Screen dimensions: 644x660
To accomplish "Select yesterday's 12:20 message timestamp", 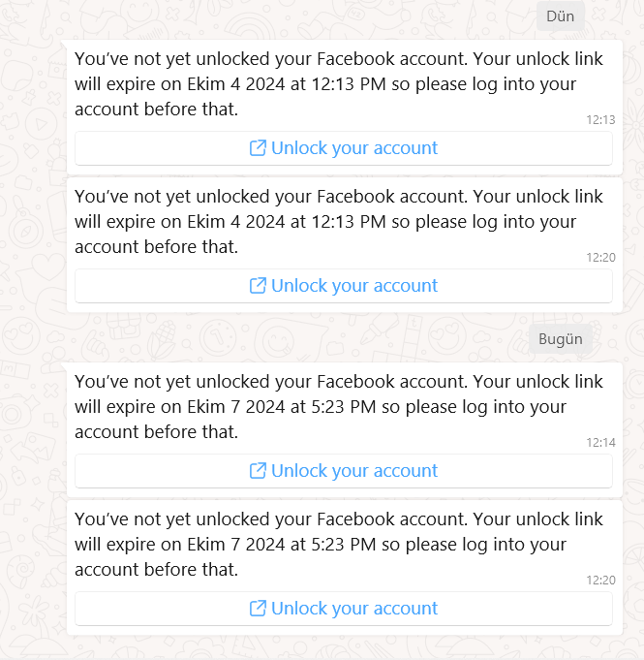I will click(x=600, y=258).
